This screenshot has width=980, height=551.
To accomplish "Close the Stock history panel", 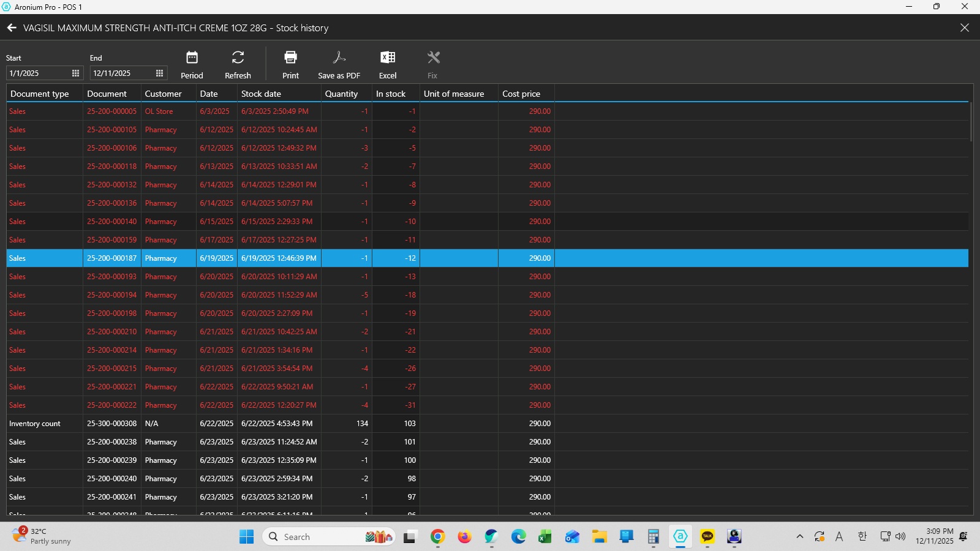I will [964, 28].
